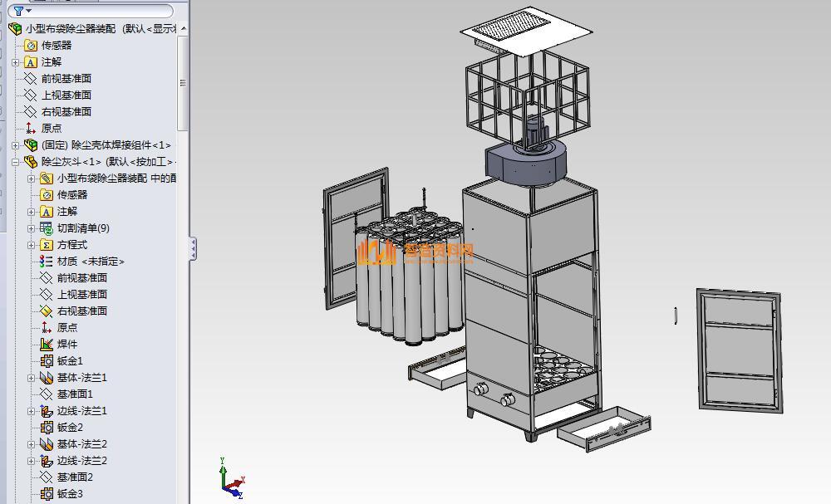831x504 pixels.
Task: Click the 钣金1 sheet metal icon
Action: tap(47, 360)
